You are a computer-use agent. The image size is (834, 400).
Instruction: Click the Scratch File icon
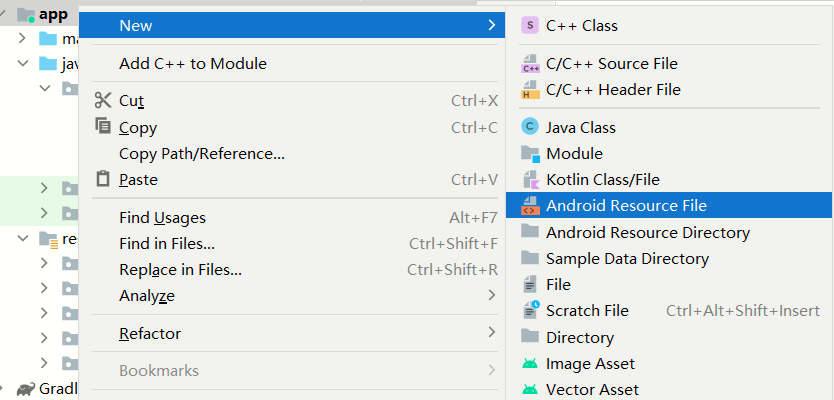[x=530, y=311]
